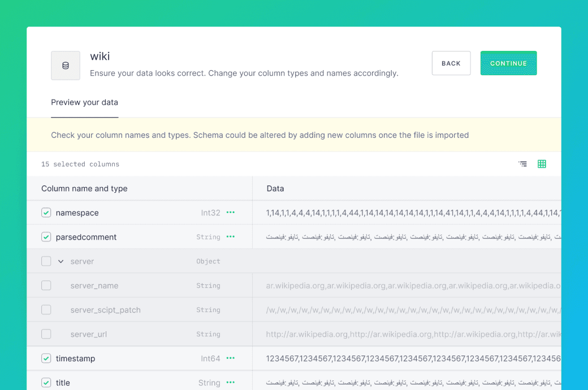The width and height of the screenshot is (588, 390).
Task: Change namespace Int32 type
Action: click(x=210, y=213)
